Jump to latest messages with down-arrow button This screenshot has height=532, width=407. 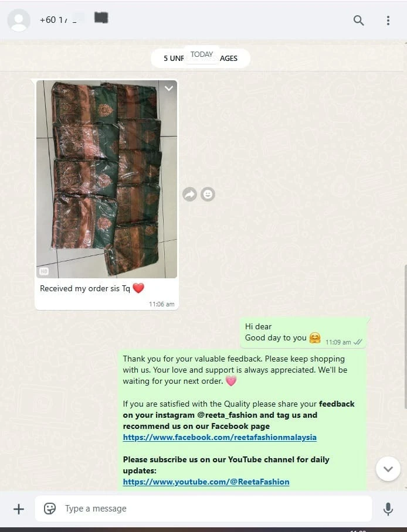point(388,469)
